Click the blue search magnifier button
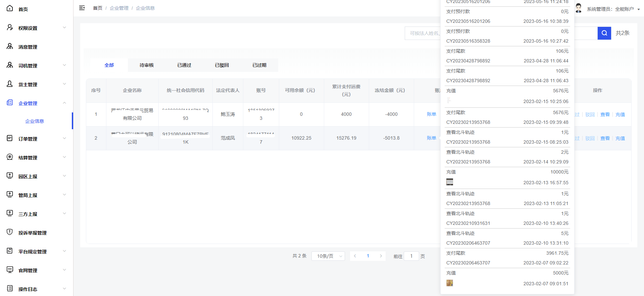 coord(604,33)
